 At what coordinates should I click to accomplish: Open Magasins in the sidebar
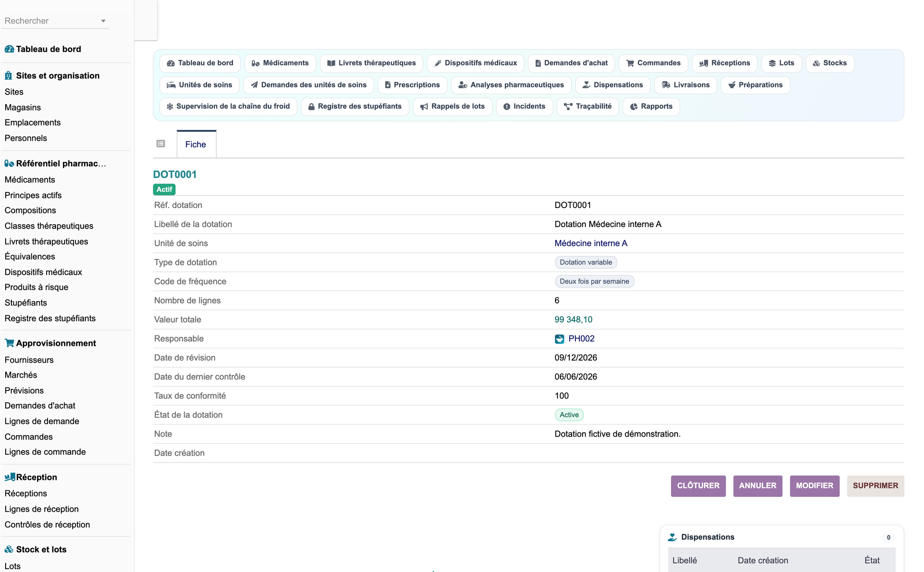point(23,107)
